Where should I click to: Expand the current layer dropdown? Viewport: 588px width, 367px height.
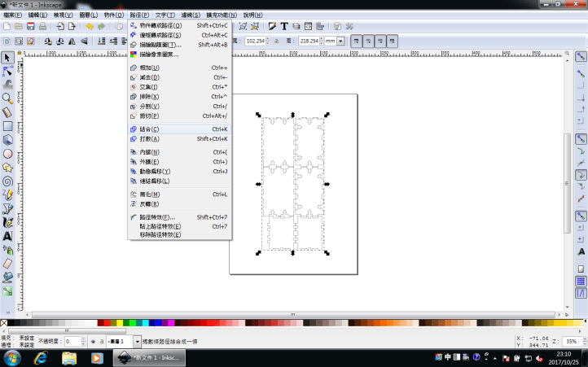pyautogui.click(x=136, y=342)
